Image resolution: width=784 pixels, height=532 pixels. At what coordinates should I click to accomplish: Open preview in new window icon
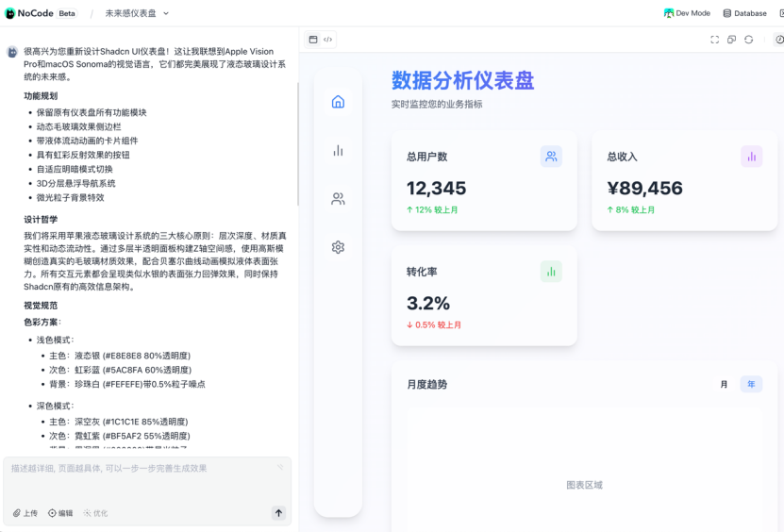coord(731,40)
